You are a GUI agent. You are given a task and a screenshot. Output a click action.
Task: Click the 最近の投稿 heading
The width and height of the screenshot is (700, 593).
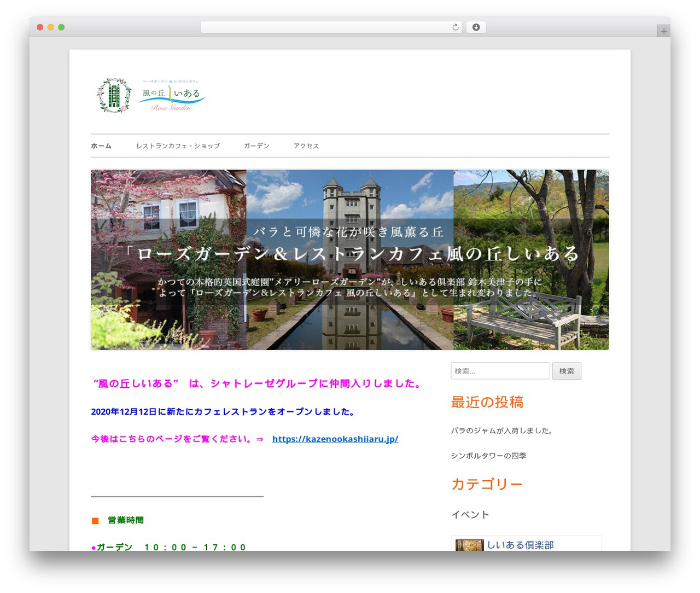tap(487, 402)
